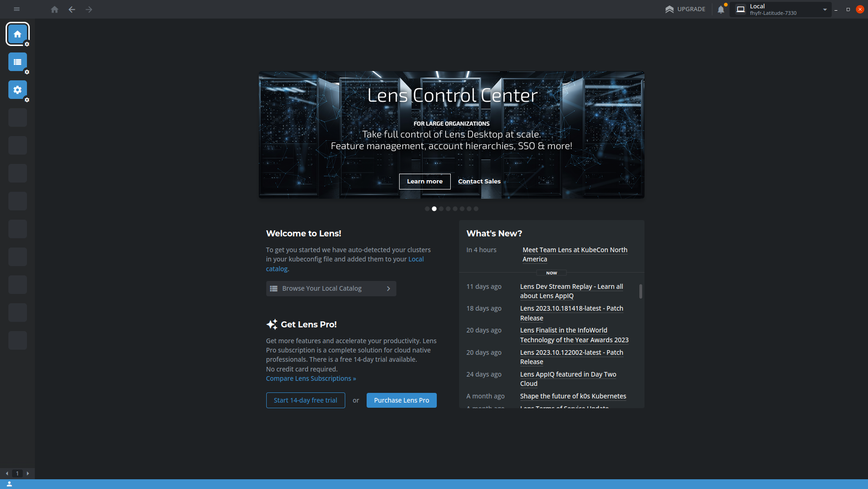Open the Local workspace dropdown
The image size is (868, 489).
click(x=781, y=9)
